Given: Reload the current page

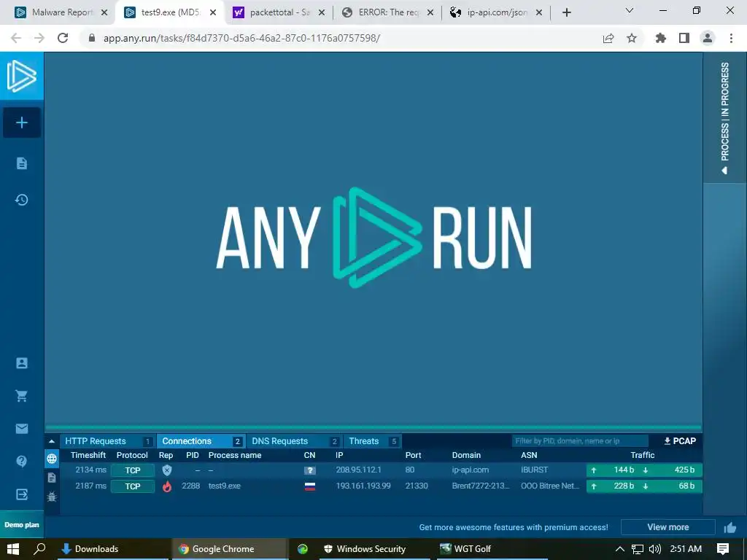Looking at the screenshot, I should point(63,38).
